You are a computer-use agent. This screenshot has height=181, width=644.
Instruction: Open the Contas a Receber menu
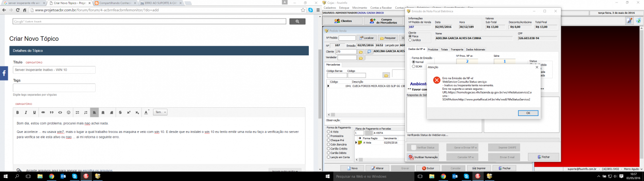click(x=381, y=7)
